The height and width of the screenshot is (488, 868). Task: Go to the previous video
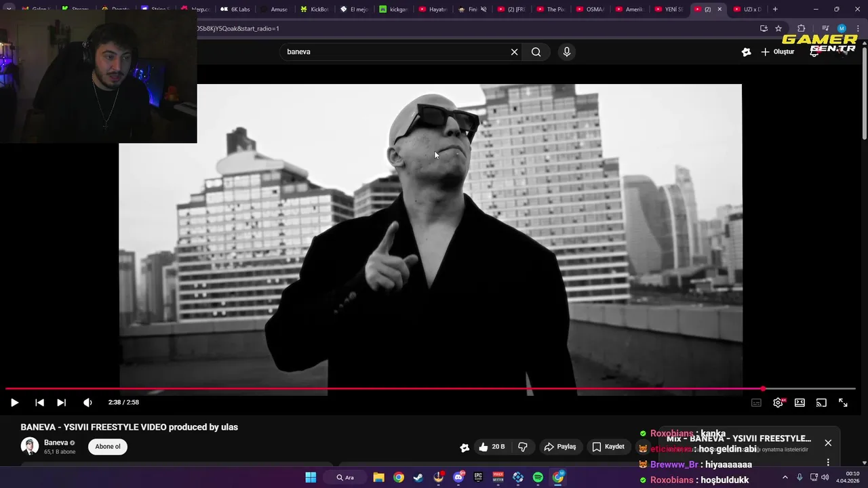[39, 403]
